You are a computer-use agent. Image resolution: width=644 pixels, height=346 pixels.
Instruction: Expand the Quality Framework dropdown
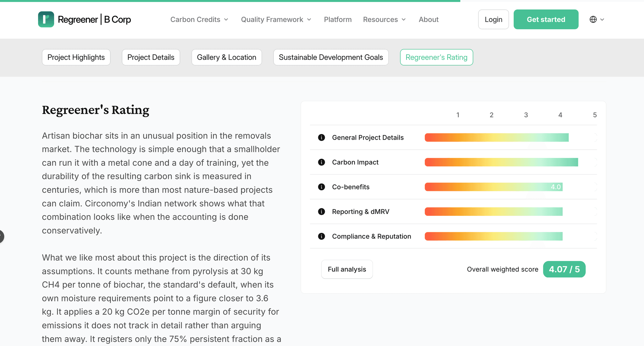point(276,20)
